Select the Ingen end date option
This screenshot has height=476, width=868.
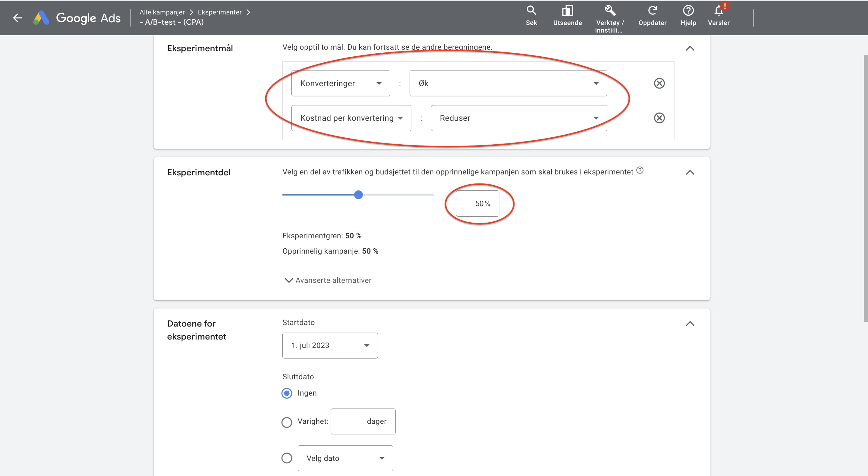click(x=287, y=393)
